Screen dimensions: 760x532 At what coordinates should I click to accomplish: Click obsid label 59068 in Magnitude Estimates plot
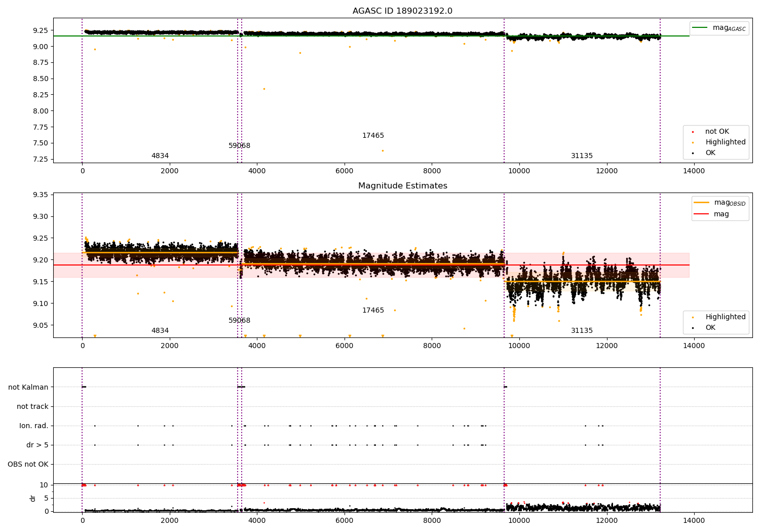tap(239, 321)
